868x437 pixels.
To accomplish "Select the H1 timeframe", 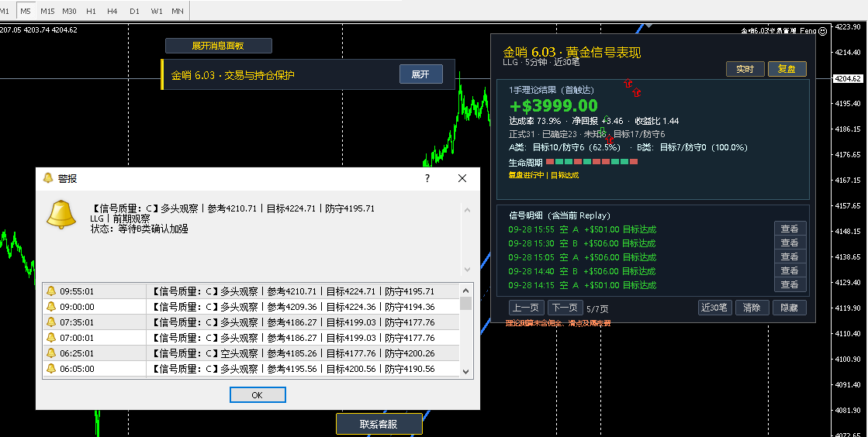I will click(92, 11).
